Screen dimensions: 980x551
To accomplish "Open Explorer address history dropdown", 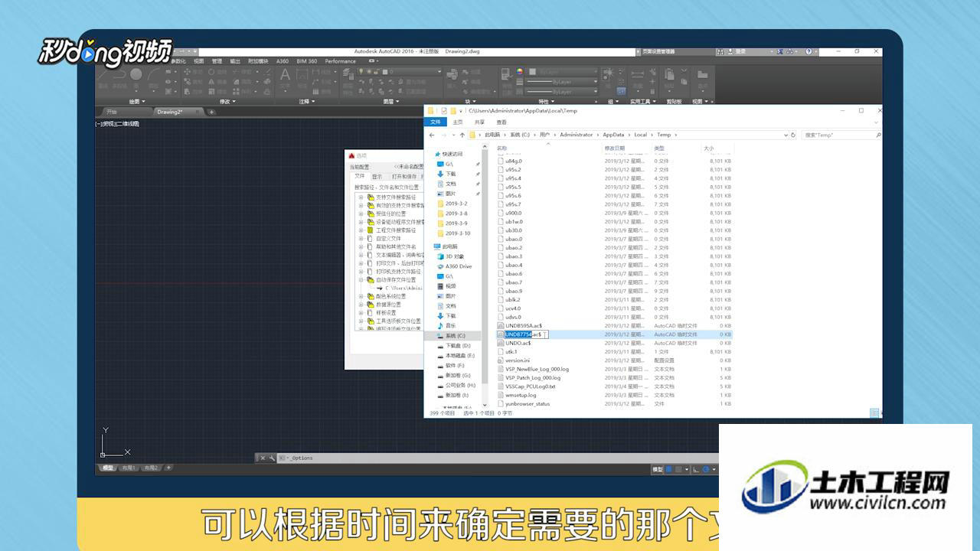I will (x=785, y=135).
